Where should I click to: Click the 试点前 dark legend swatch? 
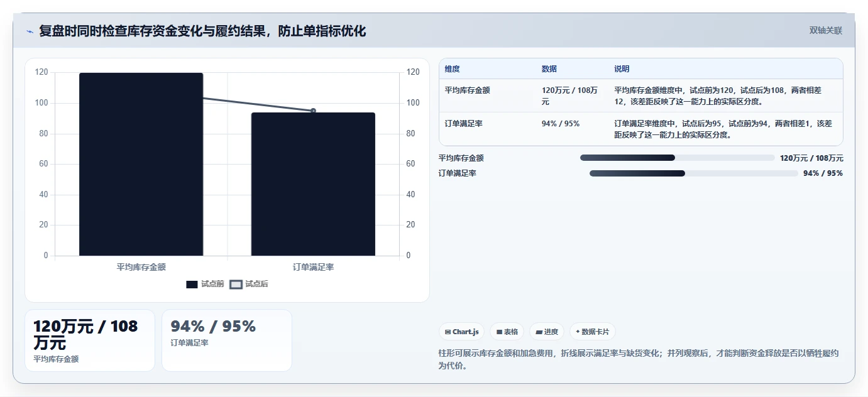click(192, 285)
